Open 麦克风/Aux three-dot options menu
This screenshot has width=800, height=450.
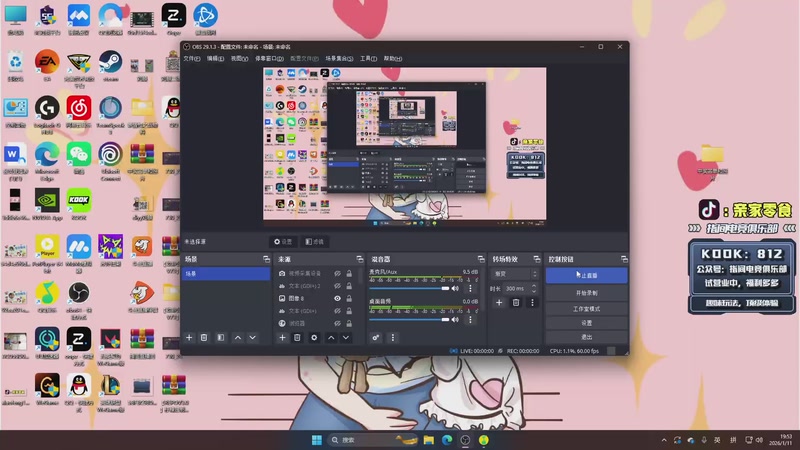470,289
